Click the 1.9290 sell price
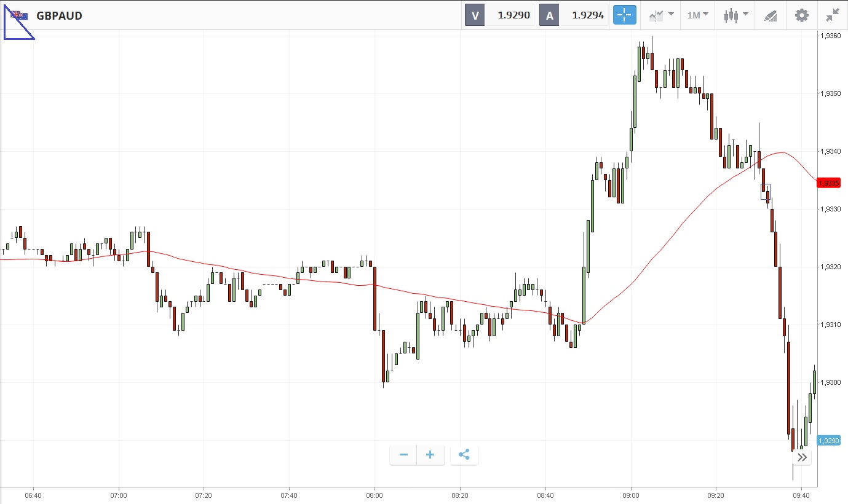The height and width of the screenshot is (504, 848). pos(513,15)
